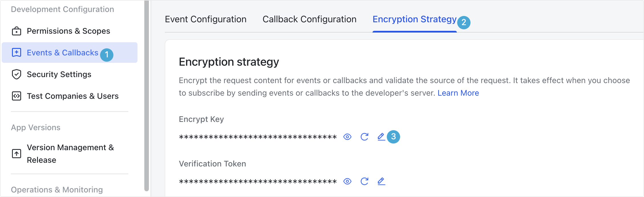The image size is (644, 197).
Task: Click the Test Companies & Users code icon
Action: [17, 96]
